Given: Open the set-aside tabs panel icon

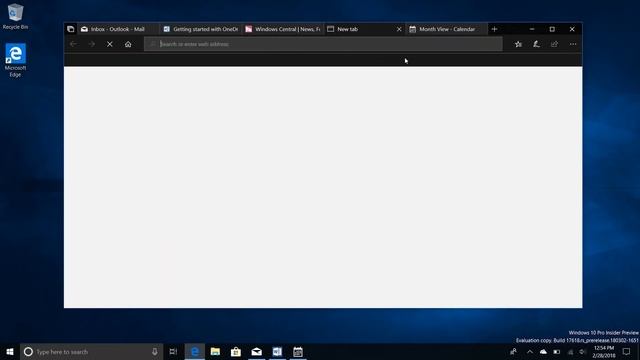Looking at the screenshot, I should point(71,29).
